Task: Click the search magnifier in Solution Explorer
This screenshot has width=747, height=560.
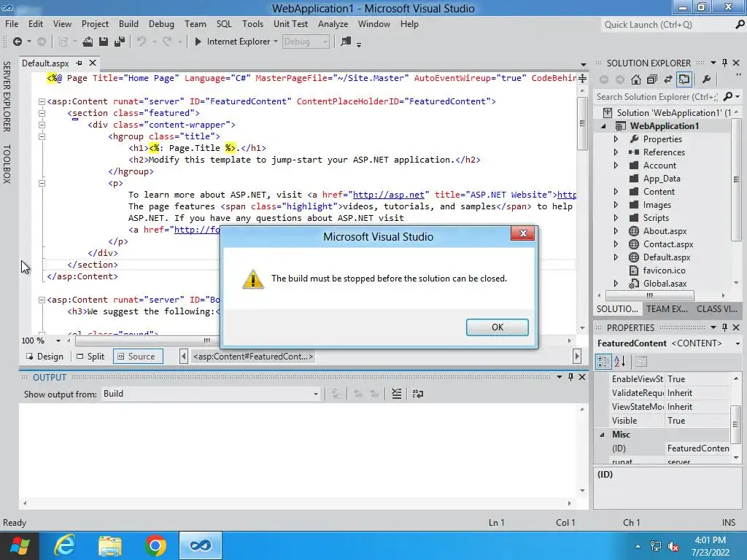Action: pos(727,97)
